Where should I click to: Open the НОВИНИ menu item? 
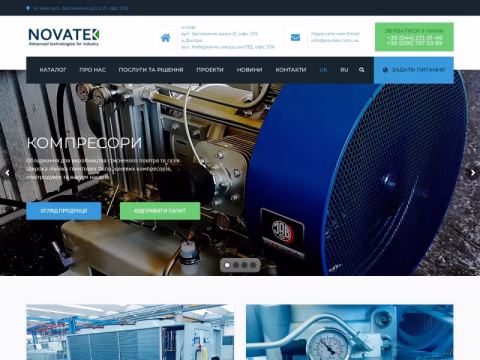click(249, 70)
